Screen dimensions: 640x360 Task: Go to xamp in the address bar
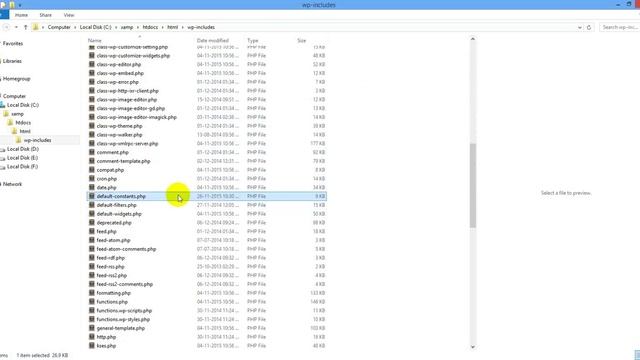(x=127, y=27)
